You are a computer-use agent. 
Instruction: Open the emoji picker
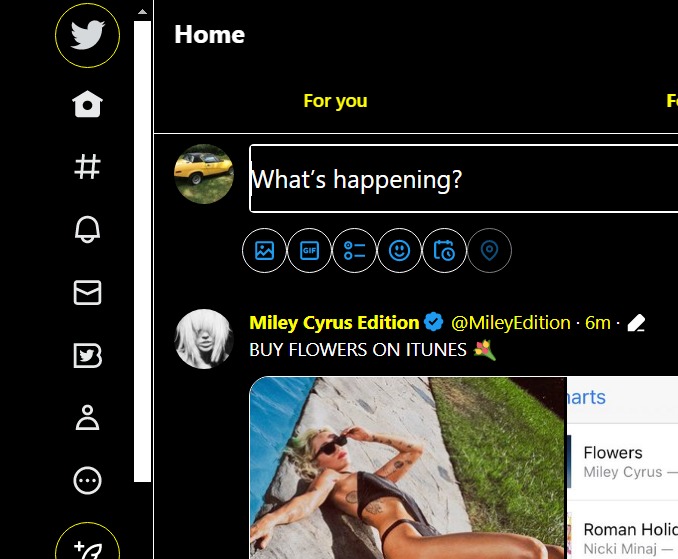click(399, 250)
